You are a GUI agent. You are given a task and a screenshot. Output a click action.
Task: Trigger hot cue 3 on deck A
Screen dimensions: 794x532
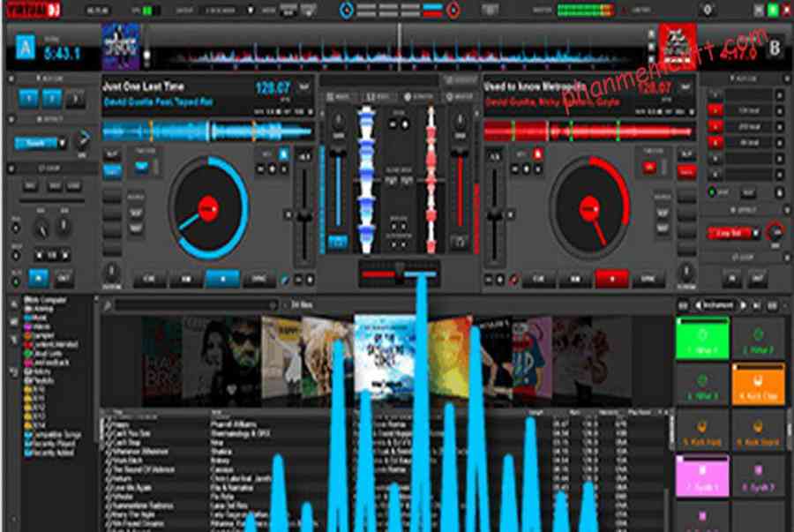pos(76,99)
